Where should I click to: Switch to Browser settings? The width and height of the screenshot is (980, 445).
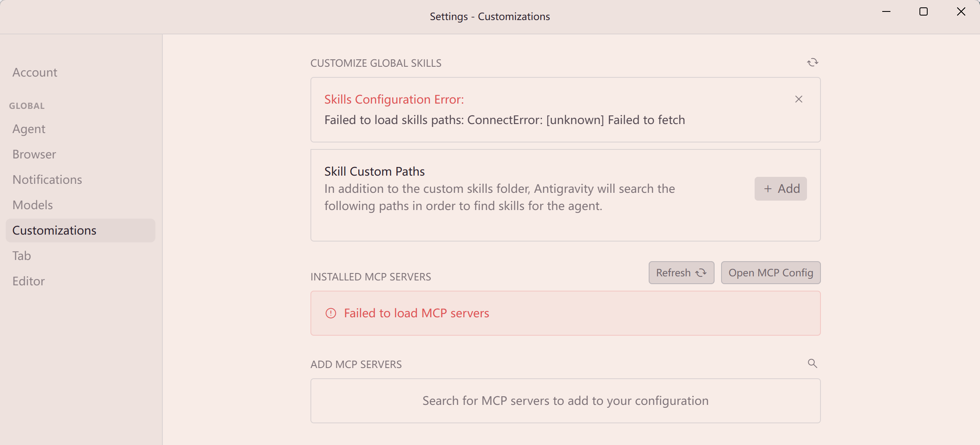pos(34,154)
